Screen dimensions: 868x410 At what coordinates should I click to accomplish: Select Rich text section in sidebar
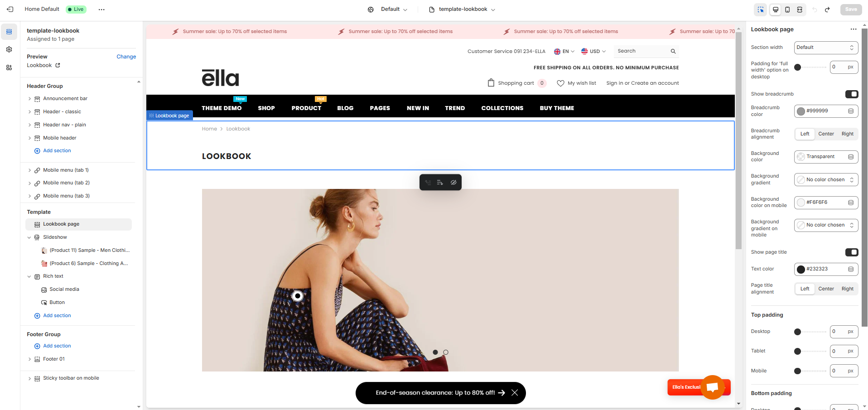[x=53, y=276]
